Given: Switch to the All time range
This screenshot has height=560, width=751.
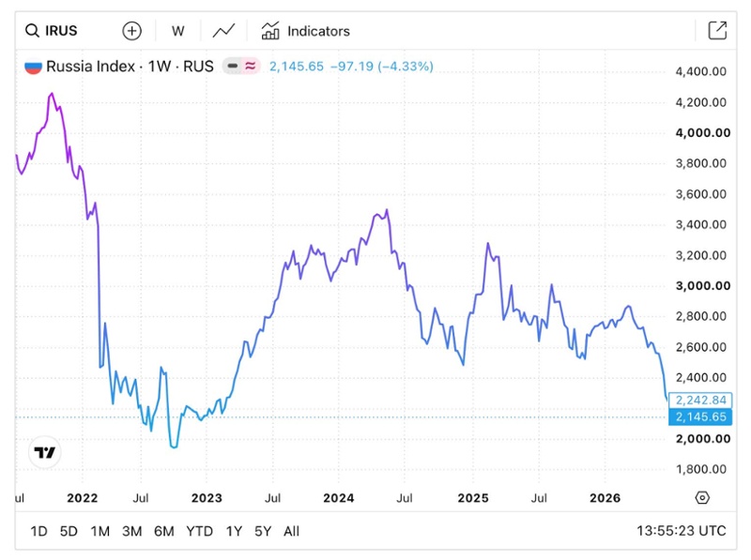Looking at the screenshot, I should [291, 531].
